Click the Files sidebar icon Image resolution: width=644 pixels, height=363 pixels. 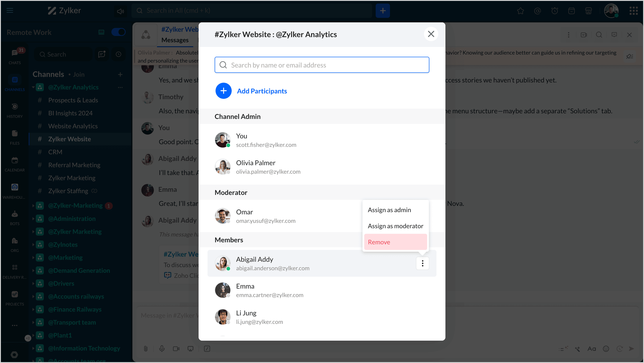click(15, 133)
